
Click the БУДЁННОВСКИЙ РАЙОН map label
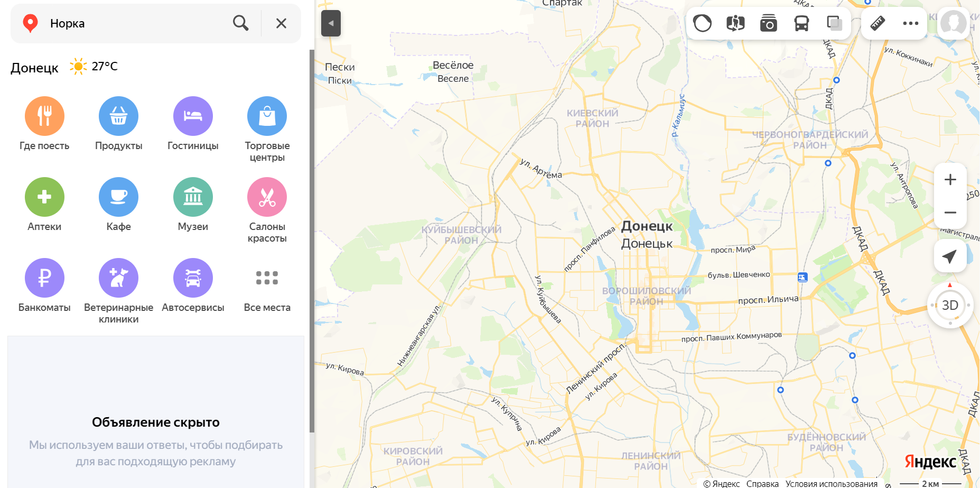coord(826,443)
